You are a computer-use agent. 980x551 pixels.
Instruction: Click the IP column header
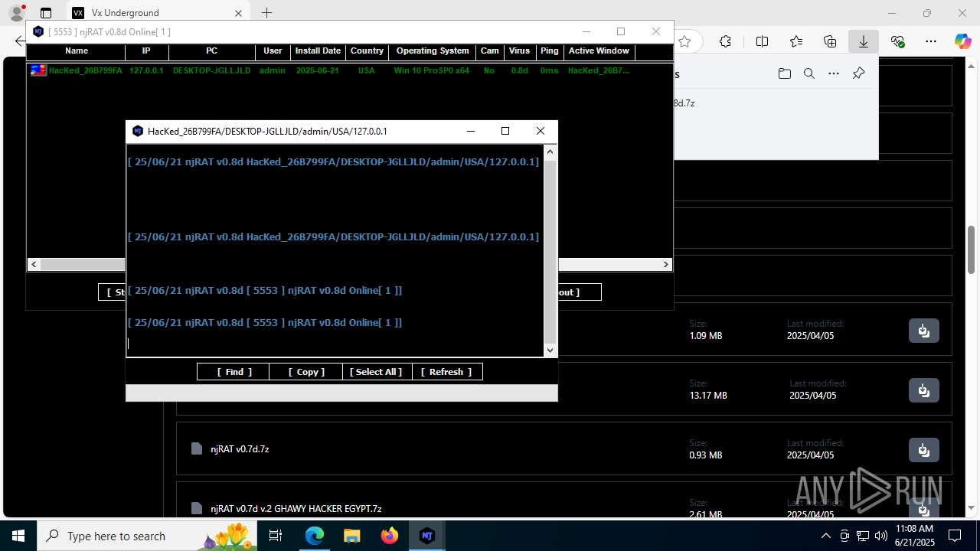(x=146, y=51)
